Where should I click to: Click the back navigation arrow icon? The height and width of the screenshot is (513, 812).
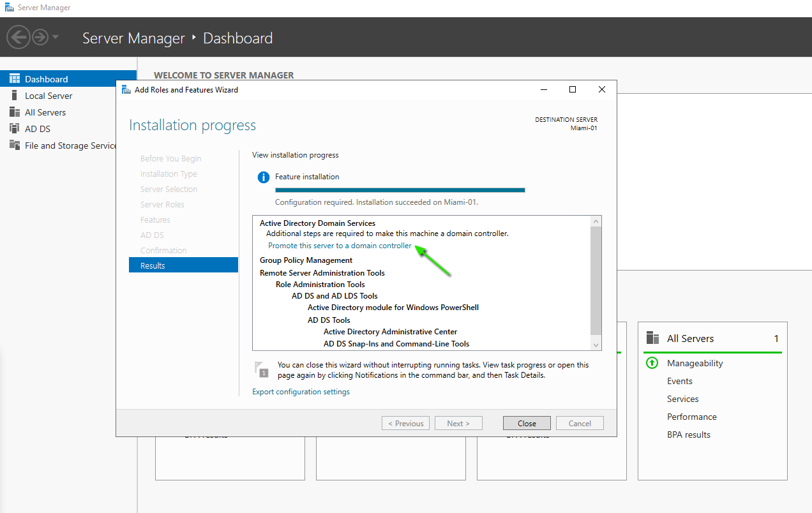pos(19,38)
